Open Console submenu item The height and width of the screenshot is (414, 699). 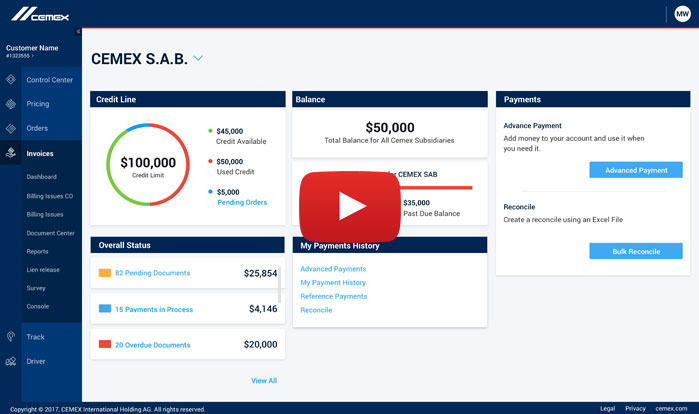point(37,306)
